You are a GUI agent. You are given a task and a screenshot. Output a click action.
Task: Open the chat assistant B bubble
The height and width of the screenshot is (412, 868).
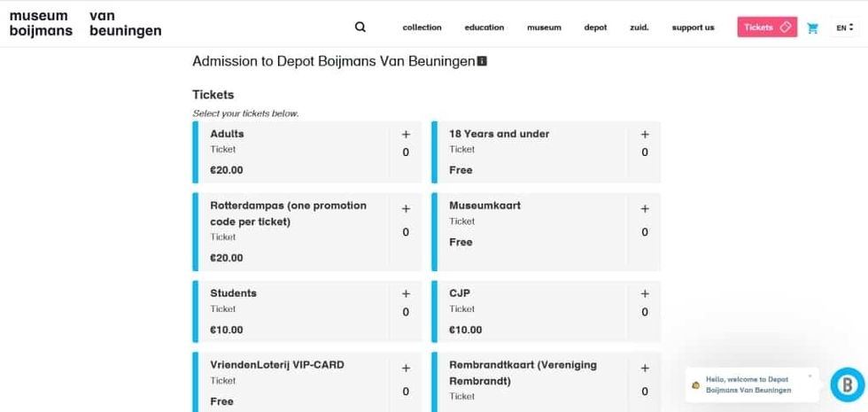tap(847, 385)
